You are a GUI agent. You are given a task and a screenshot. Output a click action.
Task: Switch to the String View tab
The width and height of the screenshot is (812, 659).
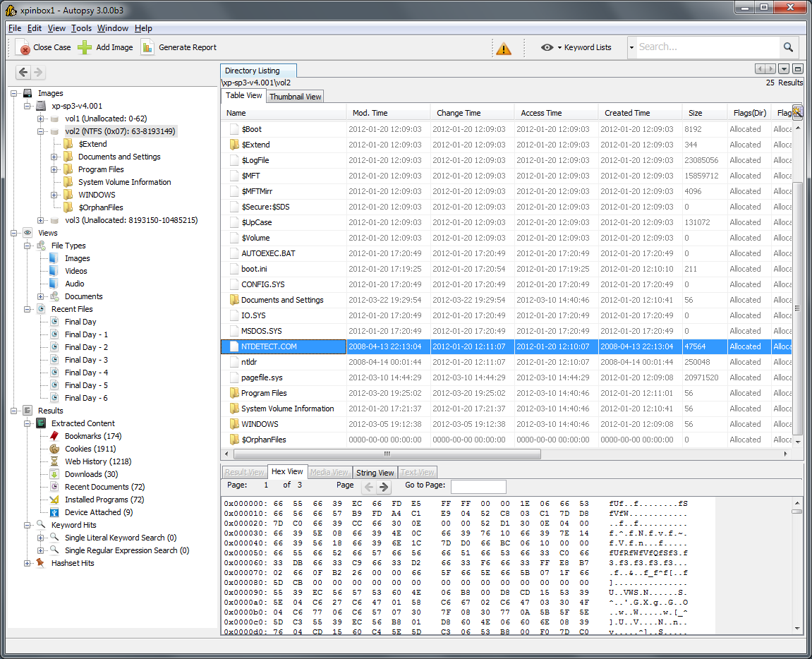coord(375,472)
